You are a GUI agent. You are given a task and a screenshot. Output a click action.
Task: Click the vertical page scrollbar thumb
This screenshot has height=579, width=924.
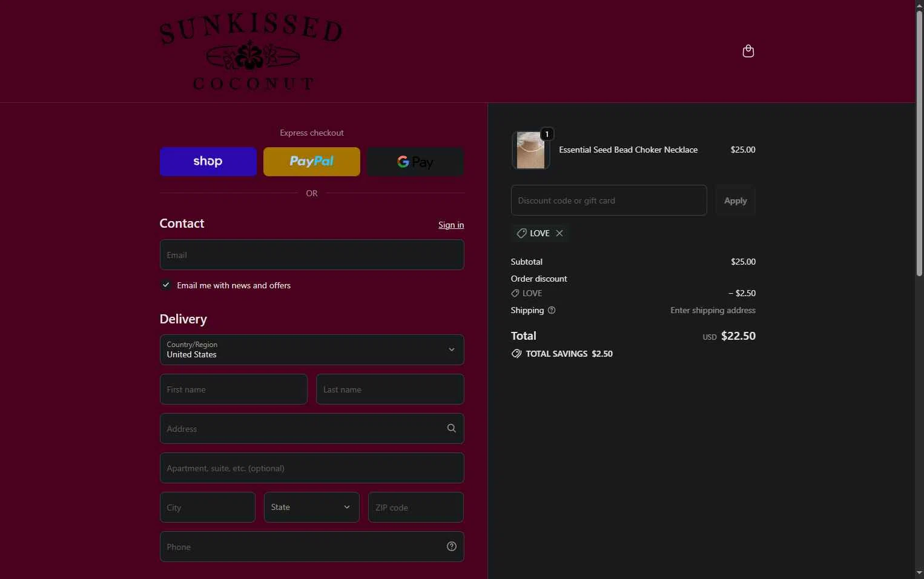tap(919, 142)
